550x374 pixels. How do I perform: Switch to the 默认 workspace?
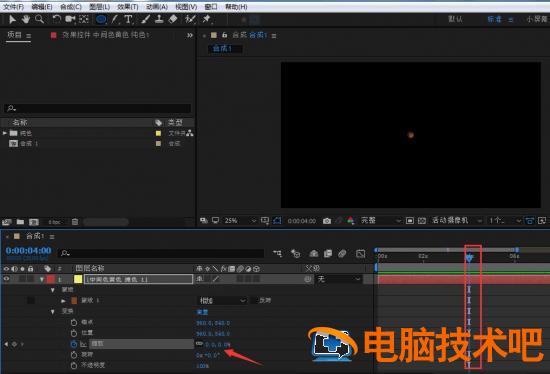455,19
